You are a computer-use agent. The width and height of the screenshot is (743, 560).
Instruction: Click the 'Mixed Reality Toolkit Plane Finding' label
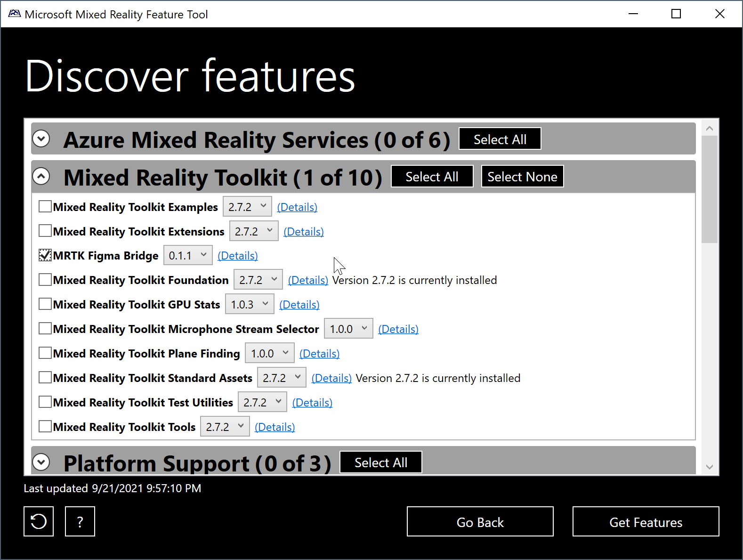pyautogui.click(x=146, y=354)
